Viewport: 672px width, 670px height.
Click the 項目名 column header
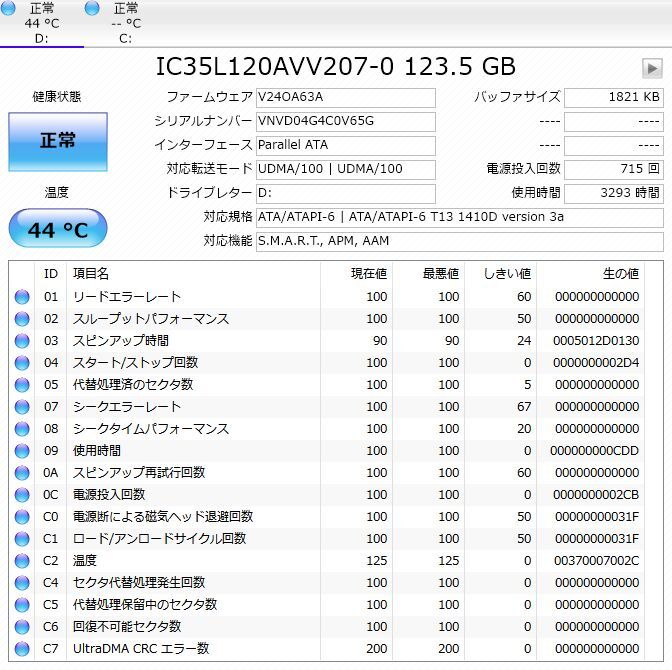(194, 273)
